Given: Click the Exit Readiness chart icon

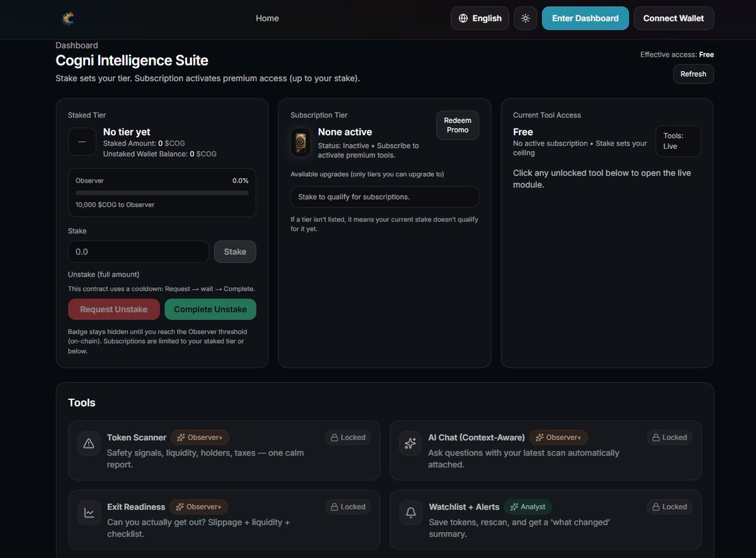Looking at the screenshot, I should 89,513.
